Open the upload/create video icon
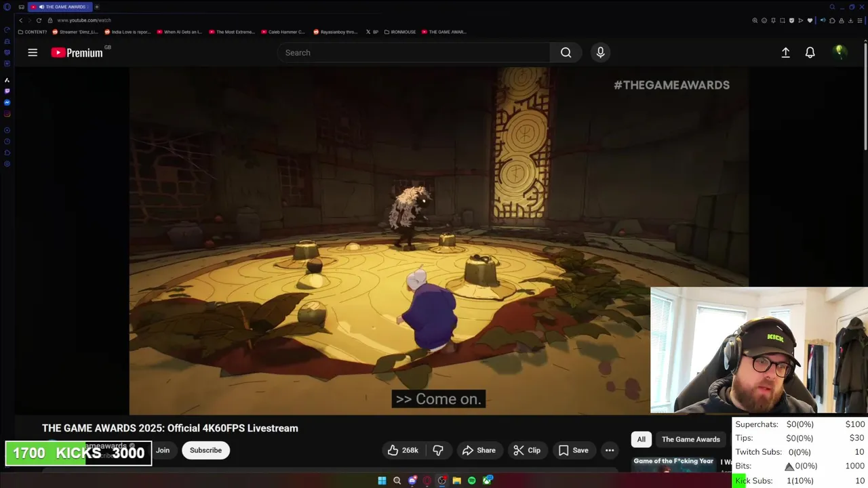This screenshot has width=868, height=488. coord(785,52)
